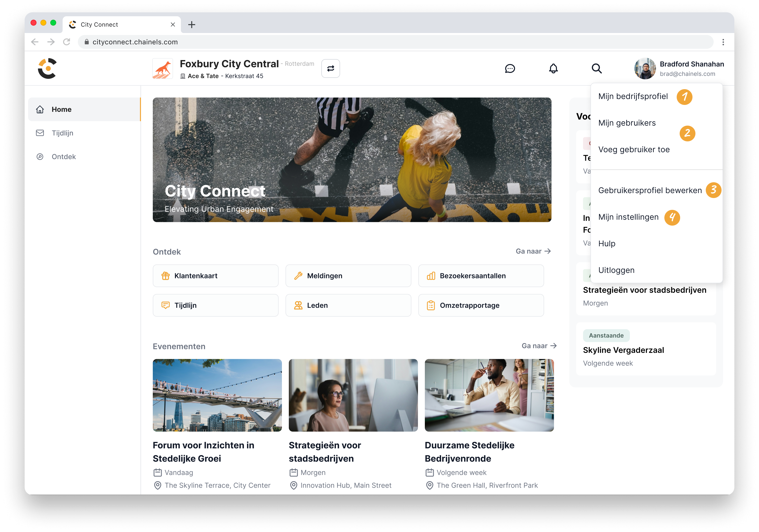Viewport: 759px width, 532px height.
Task: Click Ga naar link beside Evenementen
Action: 539,346
